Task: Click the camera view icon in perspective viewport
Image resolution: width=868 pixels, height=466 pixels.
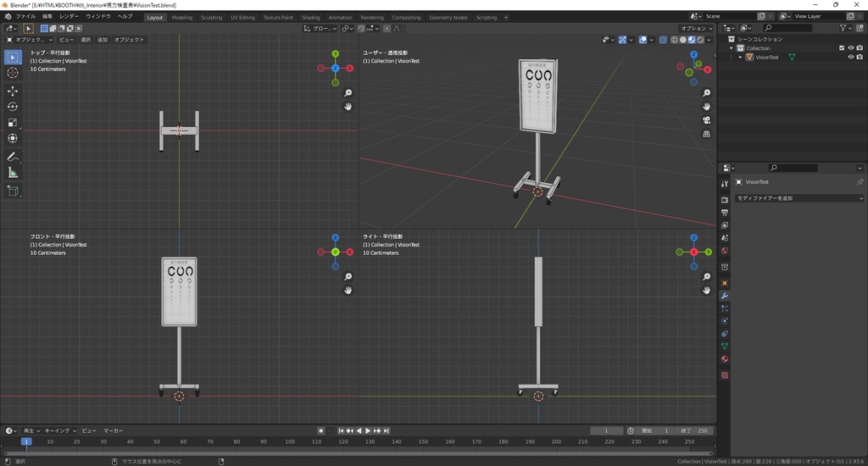Action: (x=706, y=120)
